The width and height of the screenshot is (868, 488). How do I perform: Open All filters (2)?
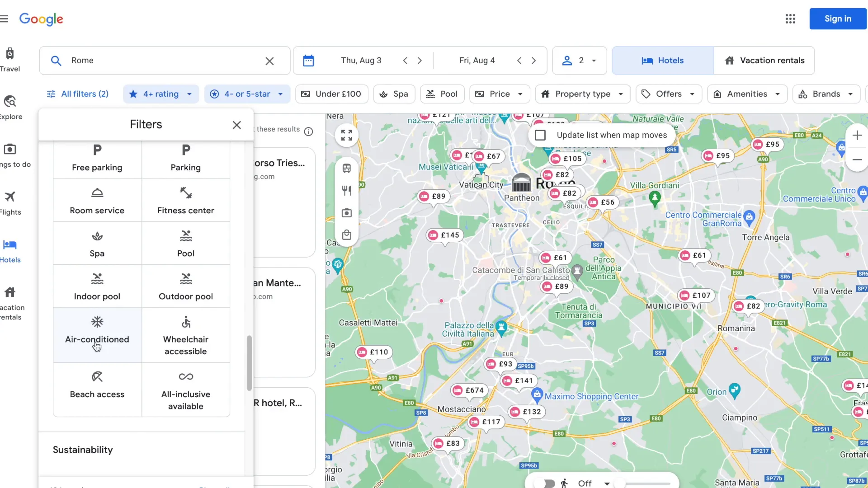[x=78, y=94]
